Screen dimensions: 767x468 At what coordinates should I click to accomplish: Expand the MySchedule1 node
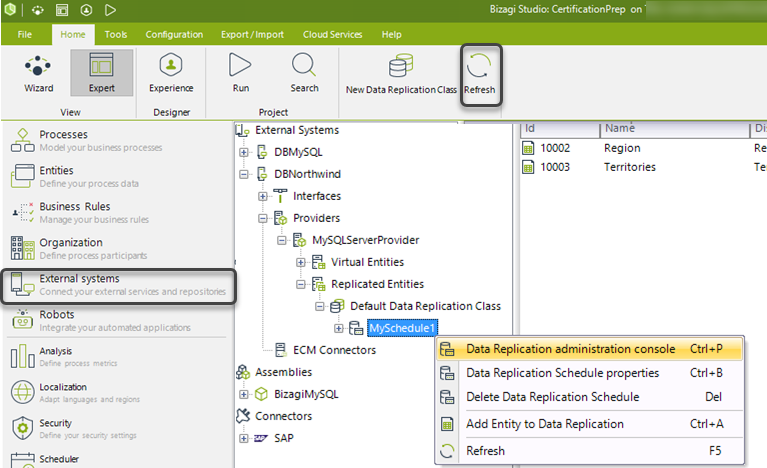tap(338, 328)
